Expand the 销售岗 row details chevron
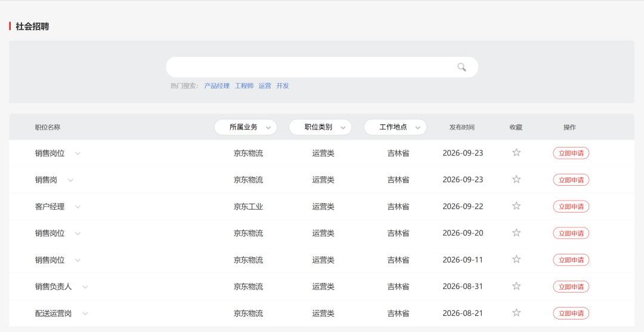Screen dimensions: 644x332 tap(70, 180)
